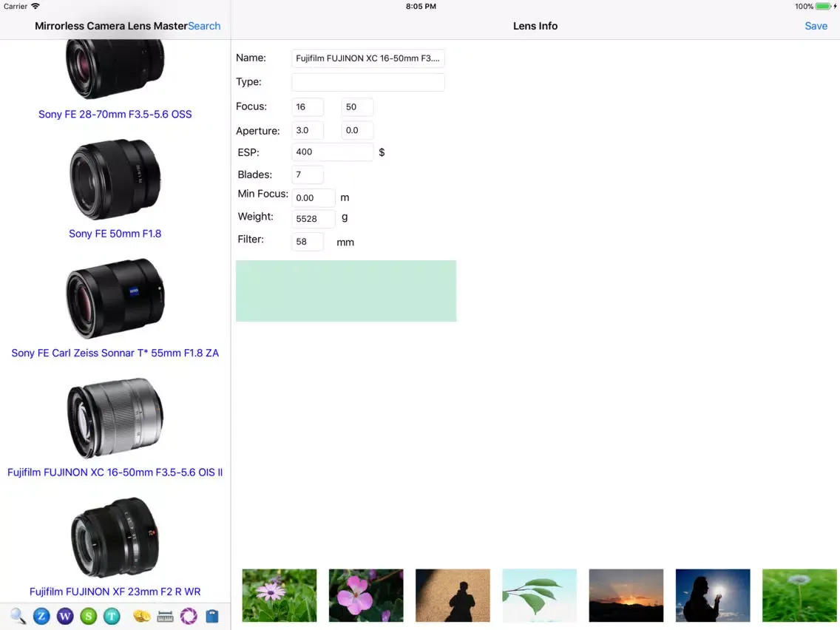Select the Sony FE 28-70mm lens image
The width and height of the screenshot is (840, 630).
coord(115,70)
